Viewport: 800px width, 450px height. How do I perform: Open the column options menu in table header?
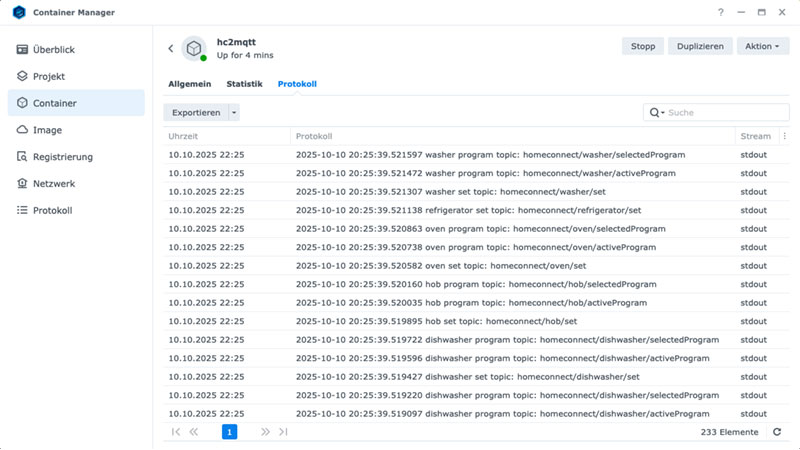tap(784, 136)
